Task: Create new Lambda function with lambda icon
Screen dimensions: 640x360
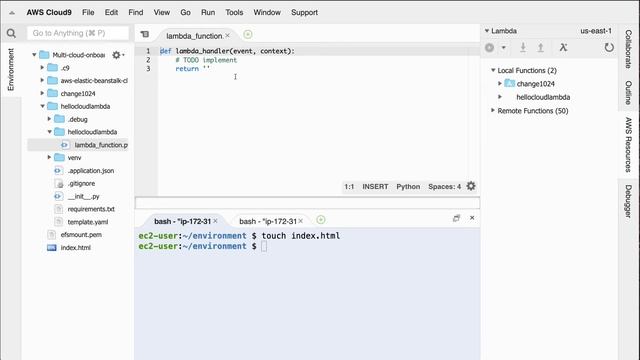Action: [x=563, y=47]
